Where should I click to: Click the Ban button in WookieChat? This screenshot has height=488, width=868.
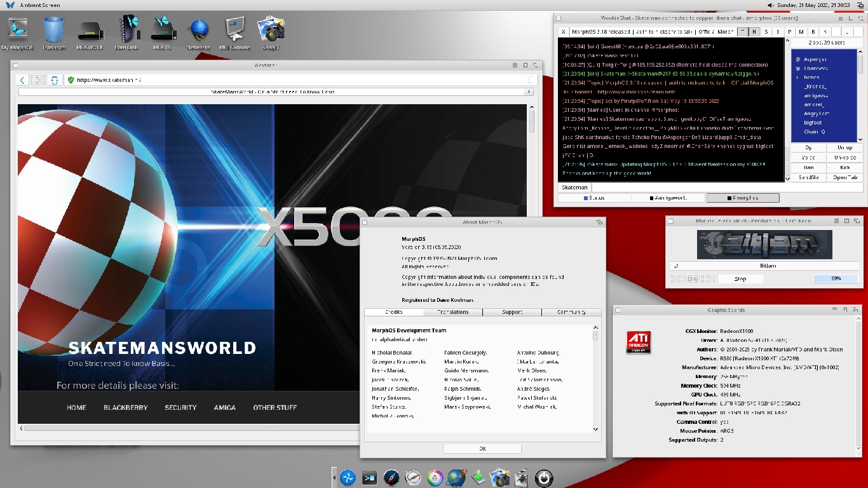click(808, 168)
